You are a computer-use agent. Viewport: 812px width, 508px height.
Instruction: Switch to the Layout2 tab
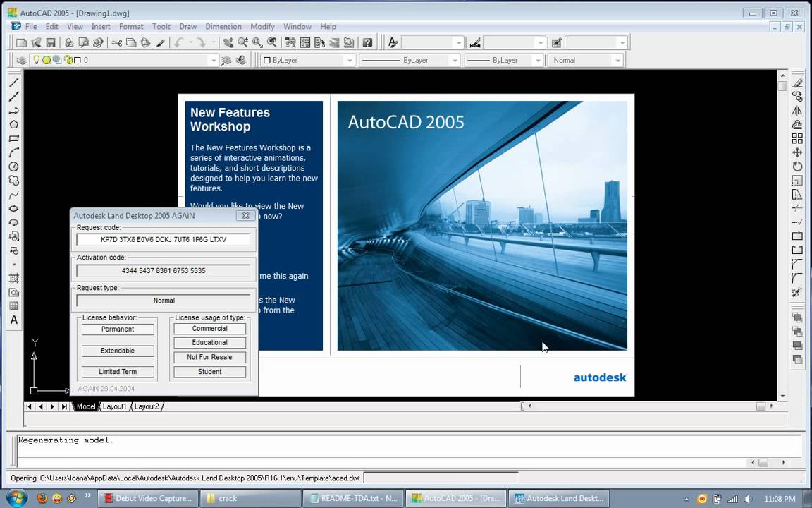coord(147,406)
